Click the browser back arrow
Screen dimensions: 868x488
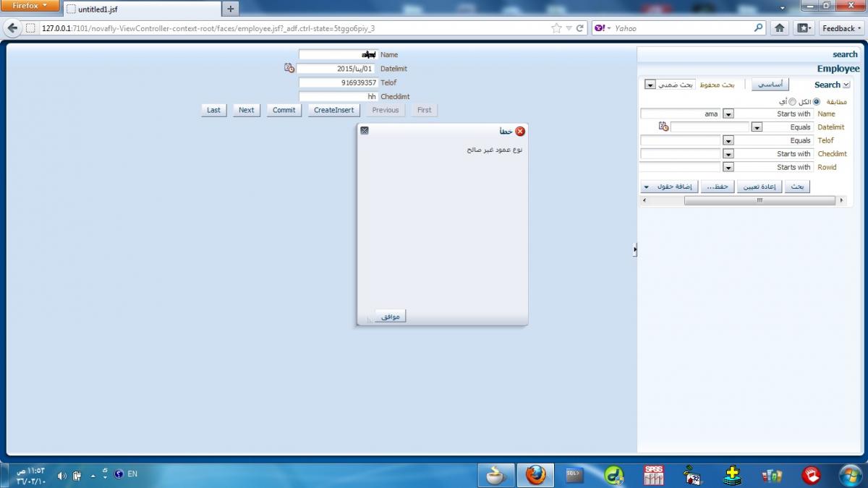(x=12, y=28)
